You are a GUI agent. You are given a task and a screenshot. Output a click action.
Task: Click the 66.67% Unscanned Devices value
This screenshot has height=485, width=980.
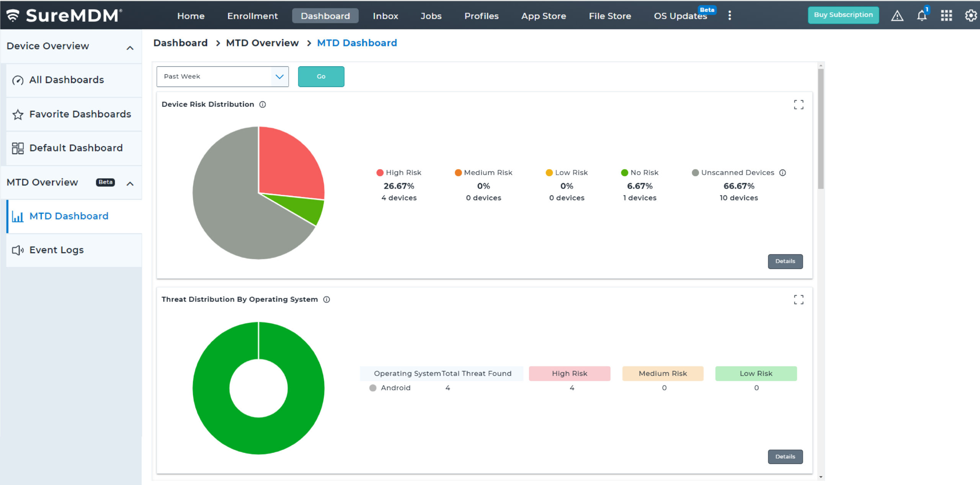(x=739, y=186)
